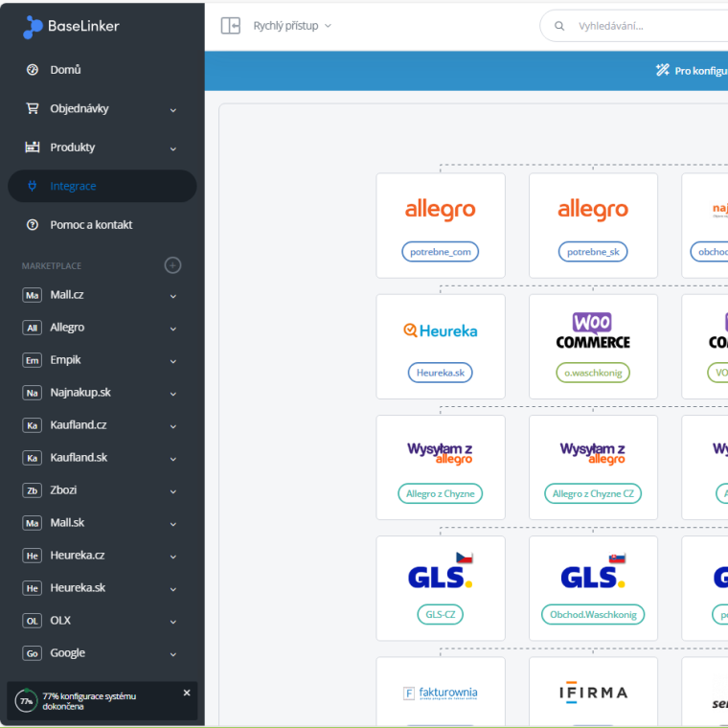Open the potrebne_com Allegro account
Viewport: 728px width, 728px height.
coord(440,252)
